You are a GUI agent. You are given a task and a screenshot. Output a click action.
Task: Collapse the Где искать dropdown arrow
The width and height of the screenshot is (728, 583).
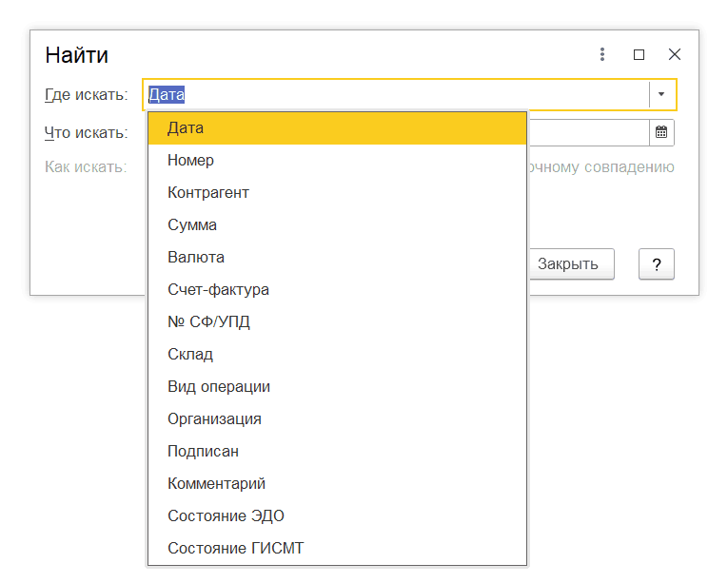point(661,94)
